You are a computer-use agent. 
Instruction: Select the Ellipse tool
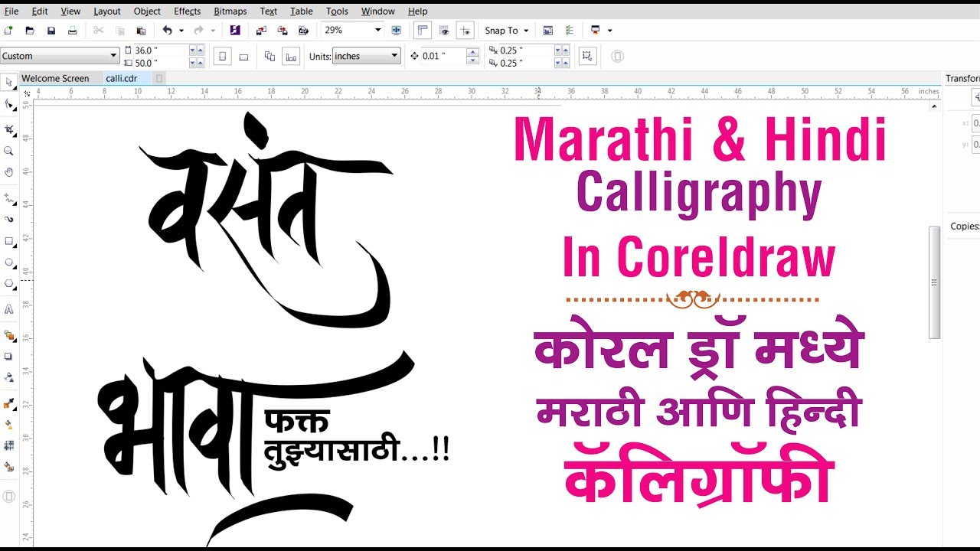click(x=9, y=262)
